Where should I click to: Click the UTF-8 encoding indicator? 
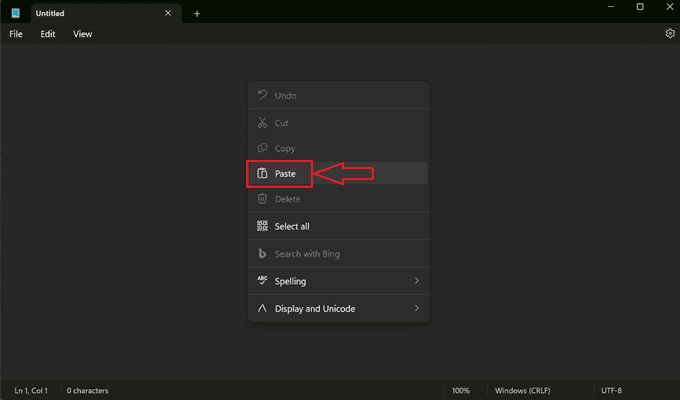pos(611,390)
